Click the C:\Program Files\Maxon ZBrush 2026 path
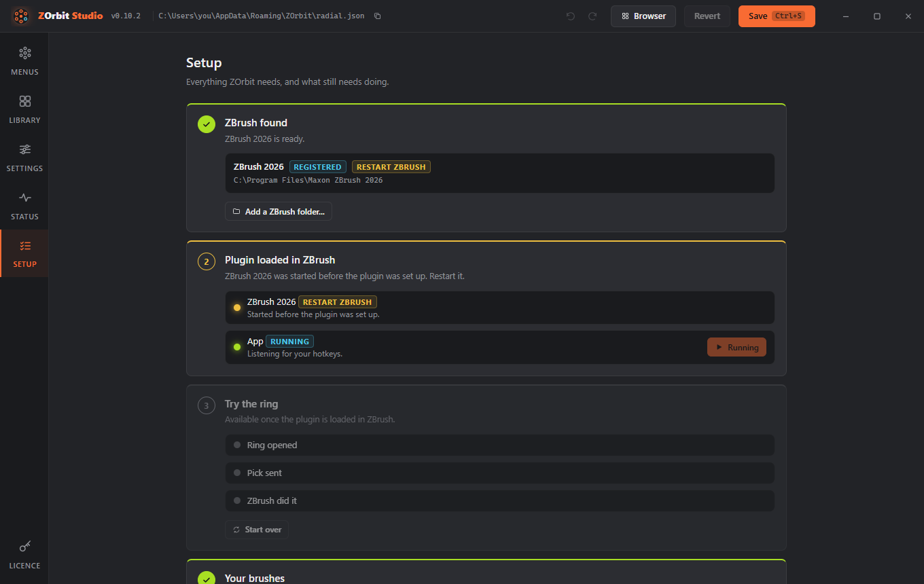Screen dimensions: 924x584 [x=308, y=181]
